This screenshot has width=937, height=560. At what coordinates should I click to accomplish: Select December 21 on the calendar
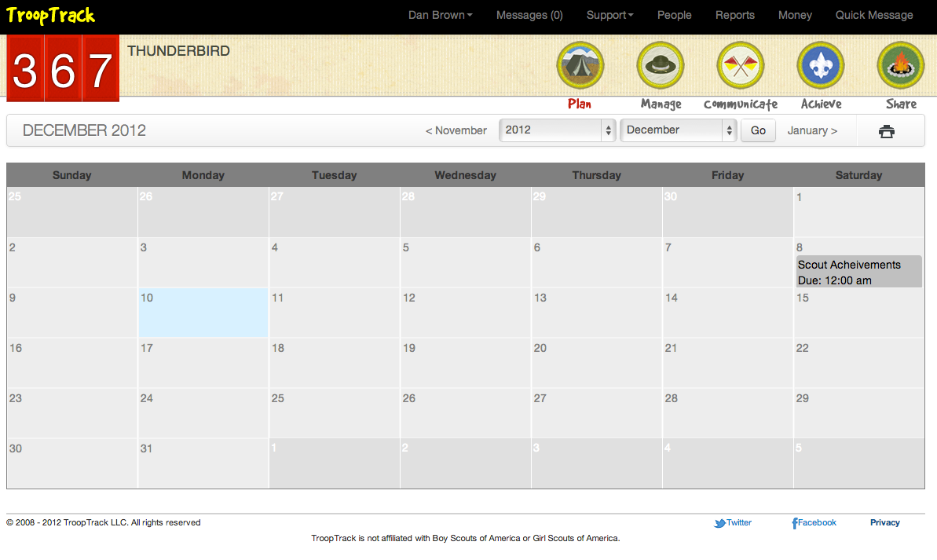728,363
